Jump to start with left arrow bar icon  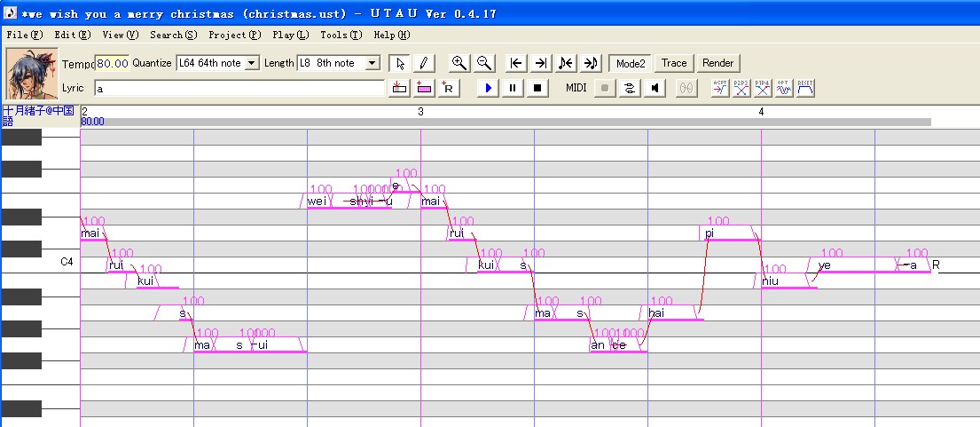(515, 63)
